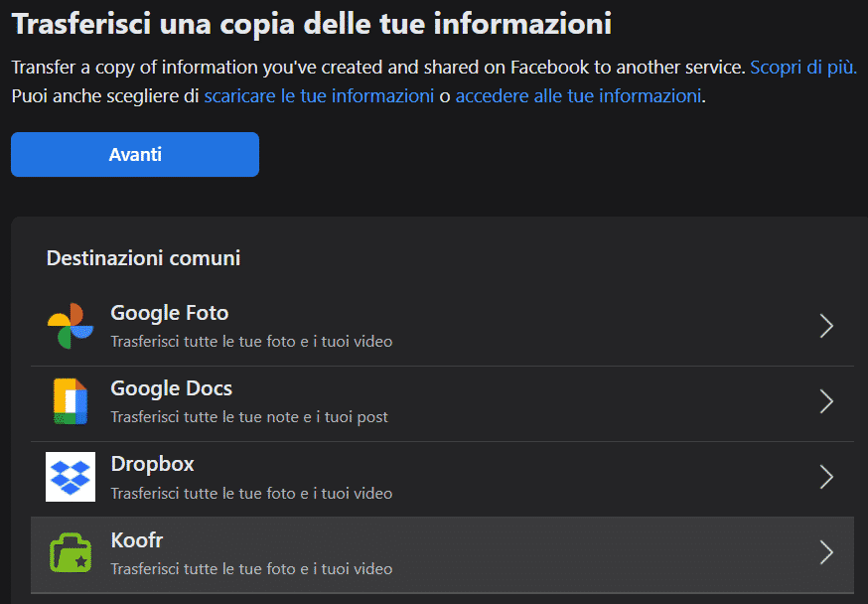Select the 'Google Foto' destination title

170,313
